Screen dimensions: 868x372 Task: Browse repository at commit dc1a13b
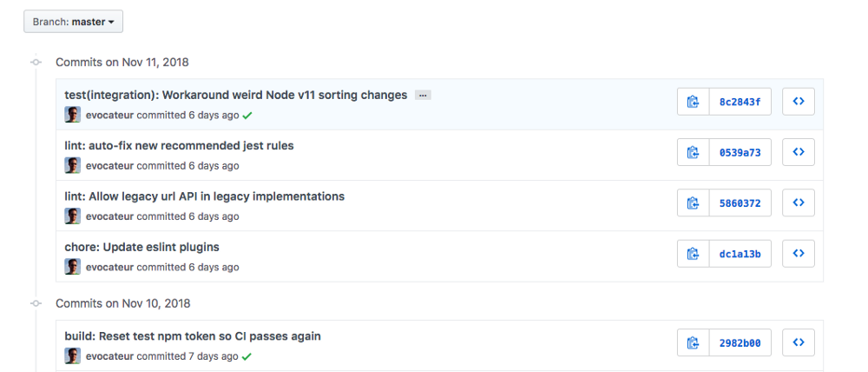click(x=799, y=254)
